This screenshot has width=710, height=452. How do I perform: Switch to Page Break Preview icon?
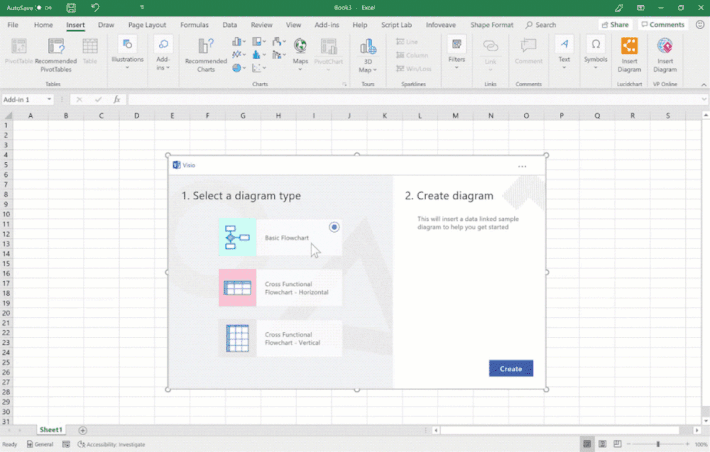pyautogui.click(x=617, y=444)
